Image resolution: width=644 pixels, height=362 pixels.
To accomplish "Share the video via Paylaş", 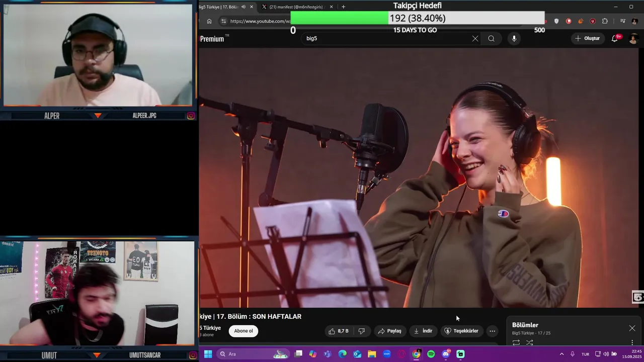I will 389,331.
